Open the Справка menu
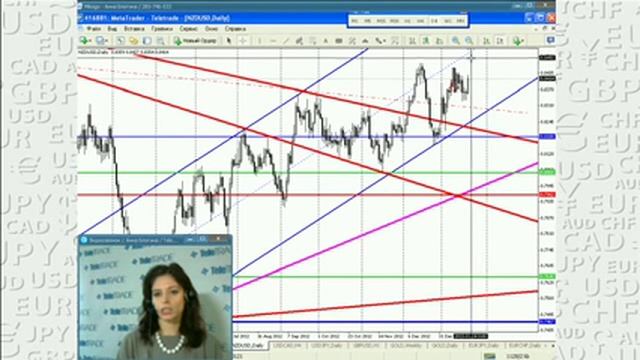This screenshot has width=640, height=360. click(235, 29)
